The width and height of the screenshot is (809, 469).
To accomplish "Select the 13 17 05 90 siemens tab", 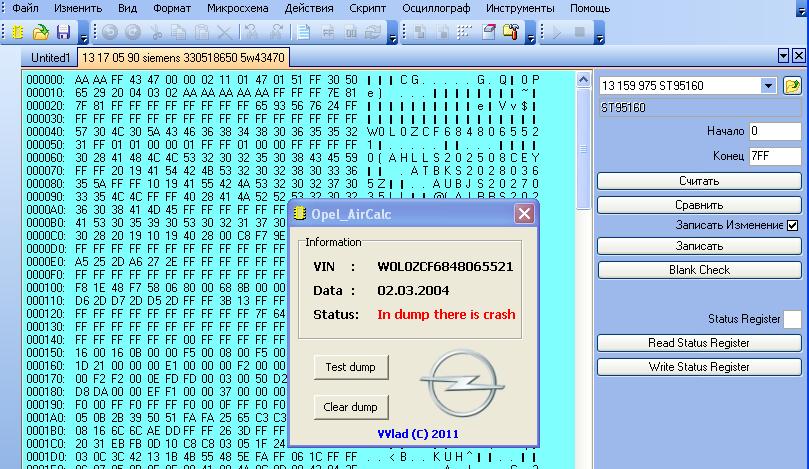I will click(x=183, y=58).
